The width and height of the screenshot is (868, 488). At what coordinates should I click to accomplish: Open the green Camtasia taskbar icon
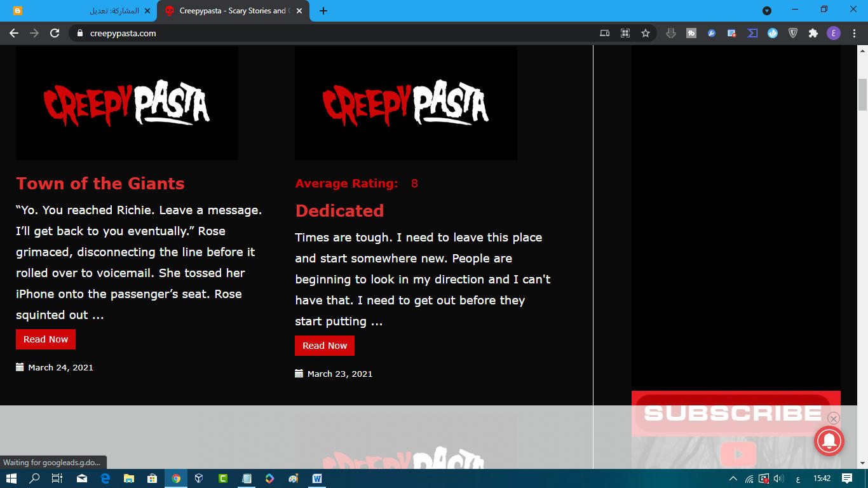(x=223, y=478)
